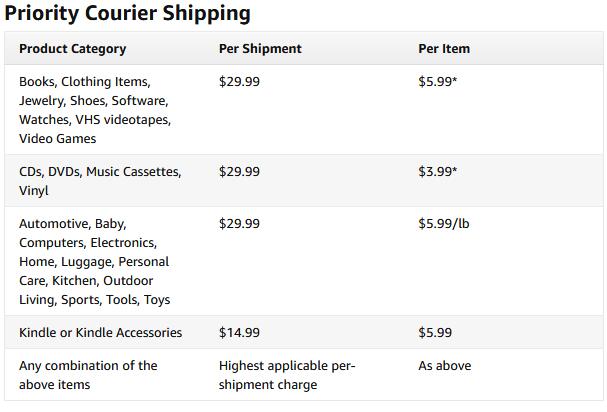Click the 'As above' cell
This screenshot has height=412, width=607.
coord(444,366)
